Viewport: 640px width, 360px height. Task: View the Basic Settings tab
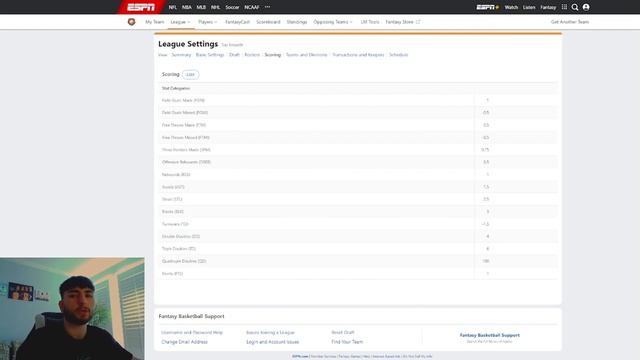tap(210, 55)
